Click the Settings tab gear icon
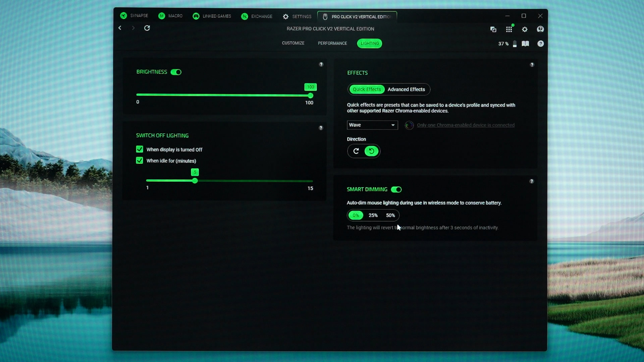This screenshot has height=362, width=644. click(286, 16)
